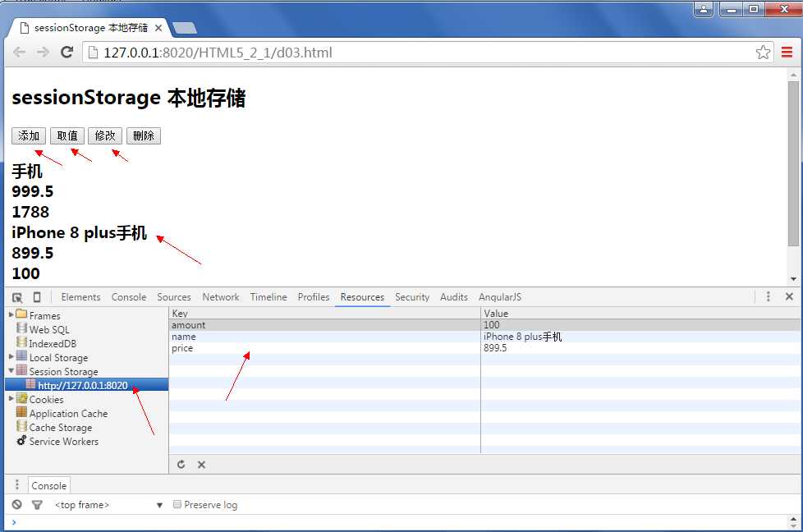
Task: Click the value cell 899.5 in the table
Action: [x=640, y=347]
